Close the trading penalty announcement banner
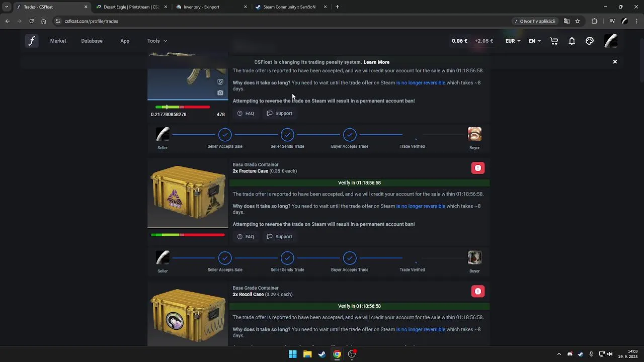 (x=615, y=62)
